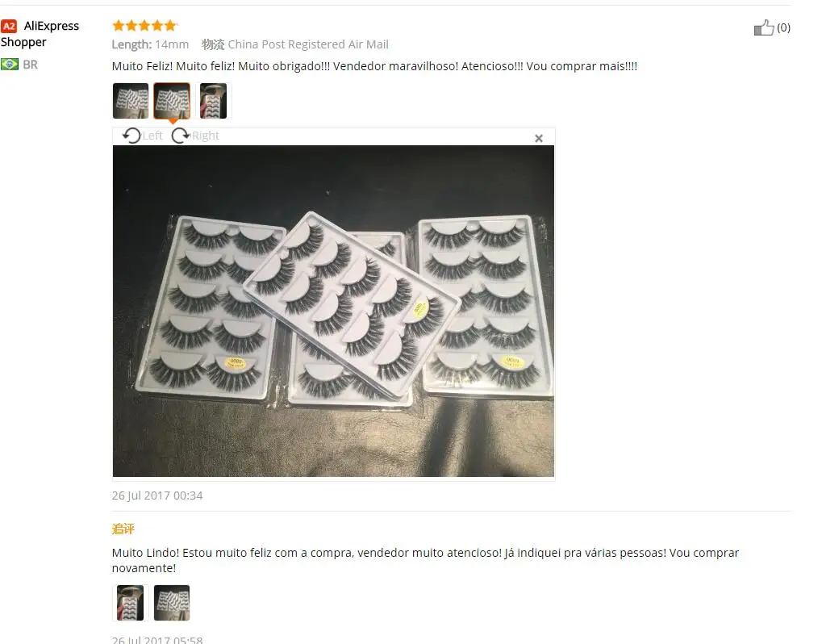Click the China Post Registered Air Mail text
The image size is (822, 644).
click(x=308, y=44)
